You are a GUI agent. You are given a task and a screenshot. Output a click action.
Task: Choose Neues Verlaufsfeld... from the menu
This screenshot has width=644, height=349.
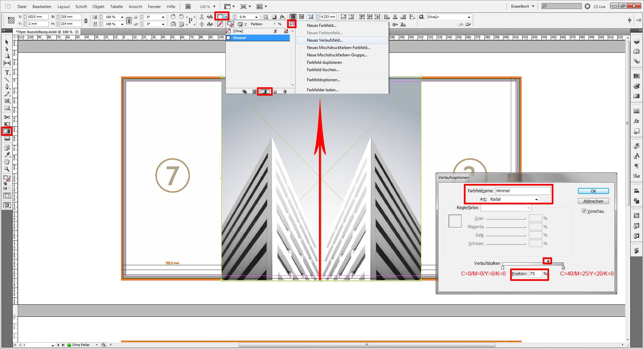click(x=324, y=40)
